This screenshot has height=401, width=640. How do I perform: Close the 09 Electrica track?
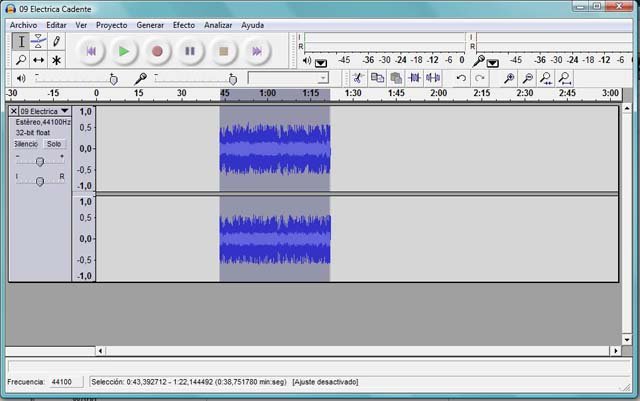(13, 111)
